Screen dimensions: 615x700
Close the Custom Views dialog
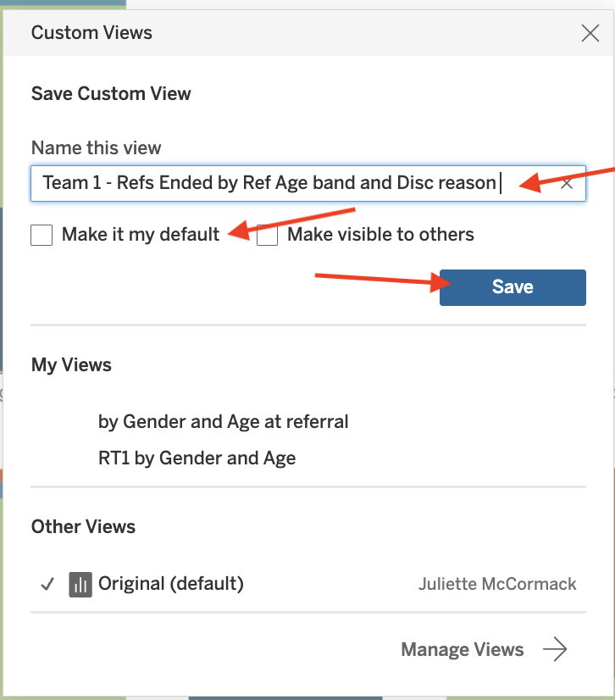coord(590,34)
